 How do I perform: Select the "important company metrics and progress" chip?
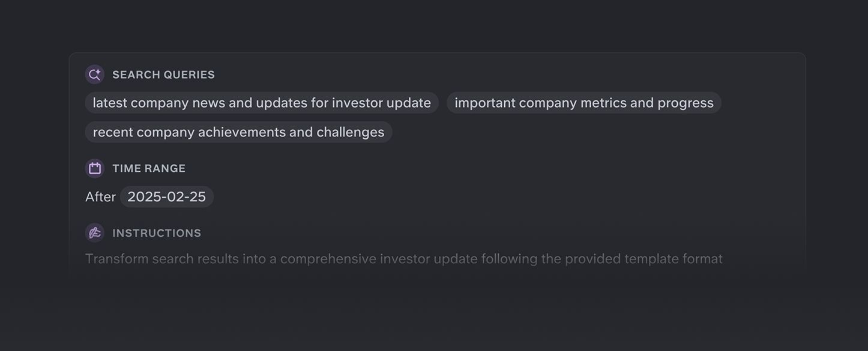pyautogui.click(x=583, y=103)
